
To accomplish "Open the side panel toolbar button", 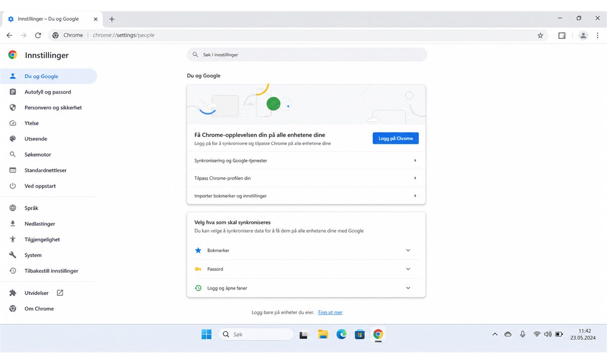I will [562, 35].
